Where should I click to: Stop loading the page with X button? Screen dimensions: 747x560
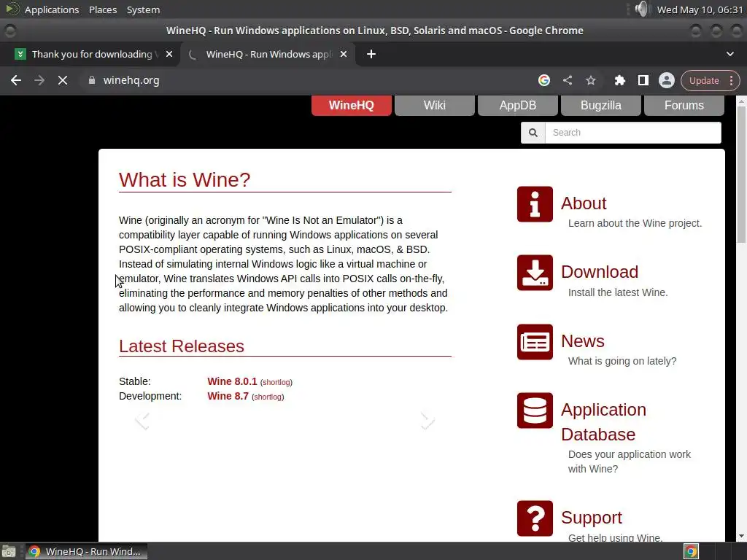[x=63, y=80]
